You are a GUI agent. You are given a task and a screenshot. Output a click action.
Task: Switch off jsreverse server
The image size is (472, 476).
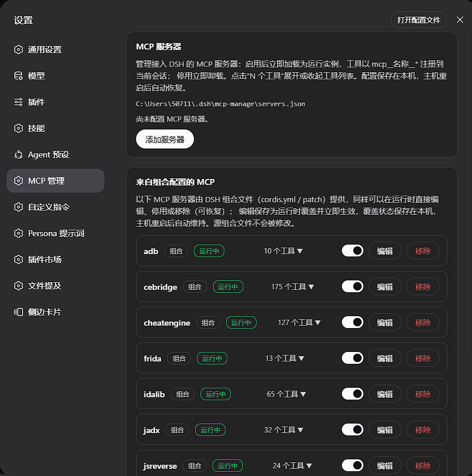click(352, 465)
